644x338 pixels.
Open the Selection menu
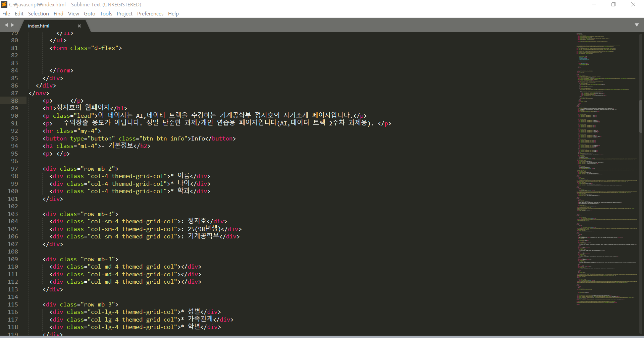tap(39, 14)
